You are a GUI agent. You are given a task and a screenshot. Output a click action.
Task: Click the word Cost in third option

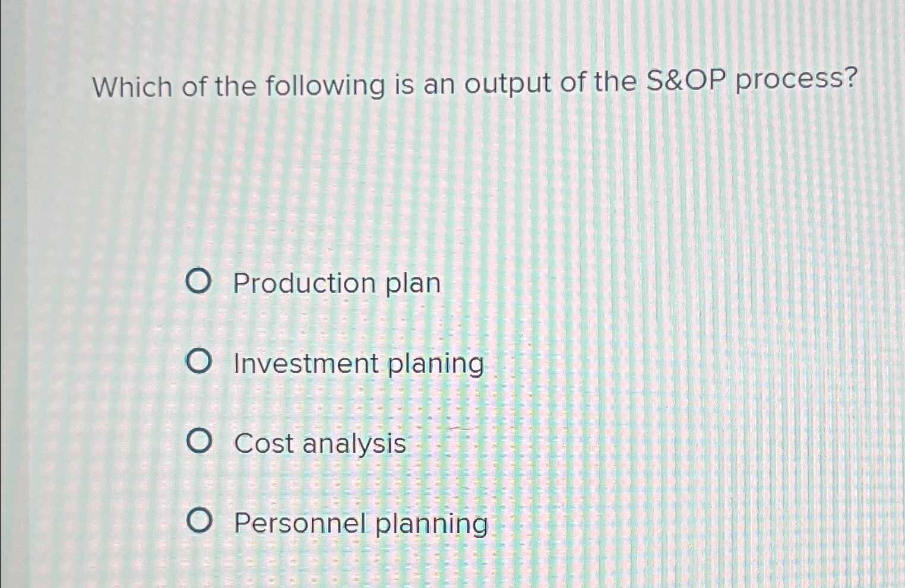pos(264,443)
